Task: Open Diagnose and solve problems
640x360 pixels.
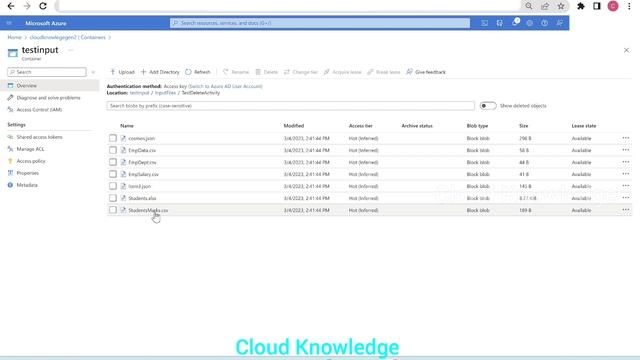Action: [49, 98]
